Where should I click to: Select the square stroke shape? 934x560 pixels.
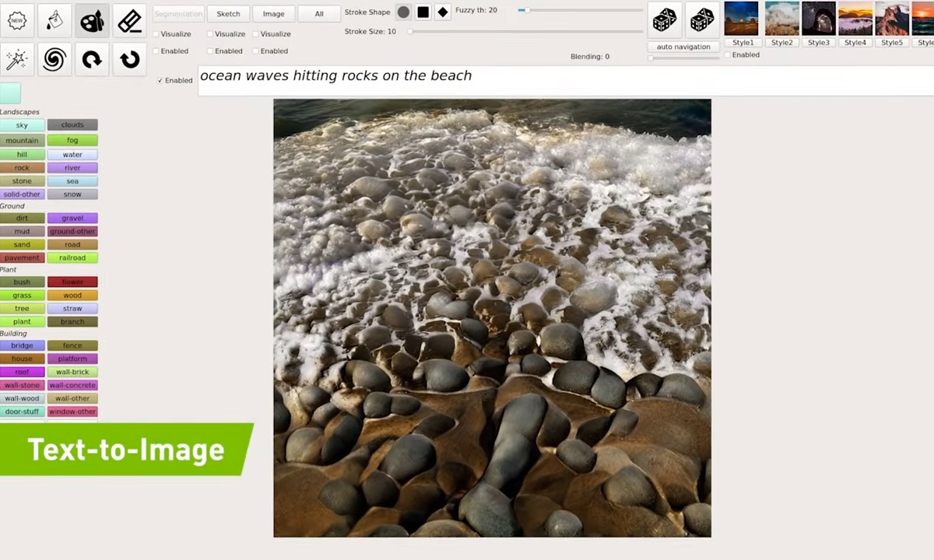(423, 12)
